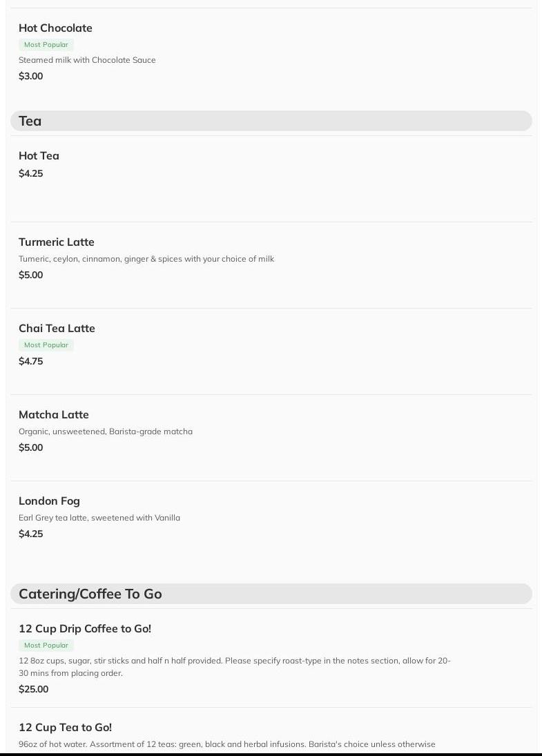Open 12 Cup Drip Coffee to Go!
Image resolution: width=542 pixels, height=756 pixels.
coord(85,629)
